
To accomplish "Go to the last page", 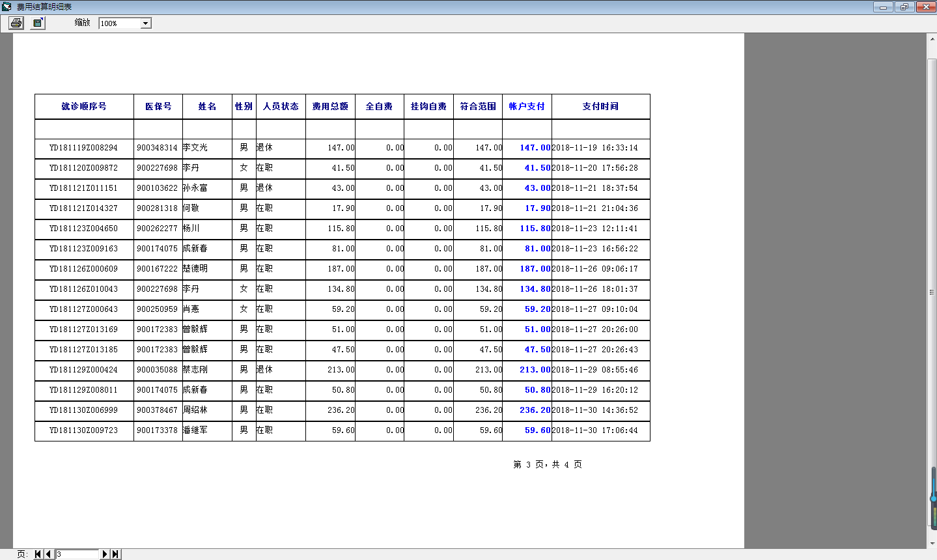I will [115, 554].
